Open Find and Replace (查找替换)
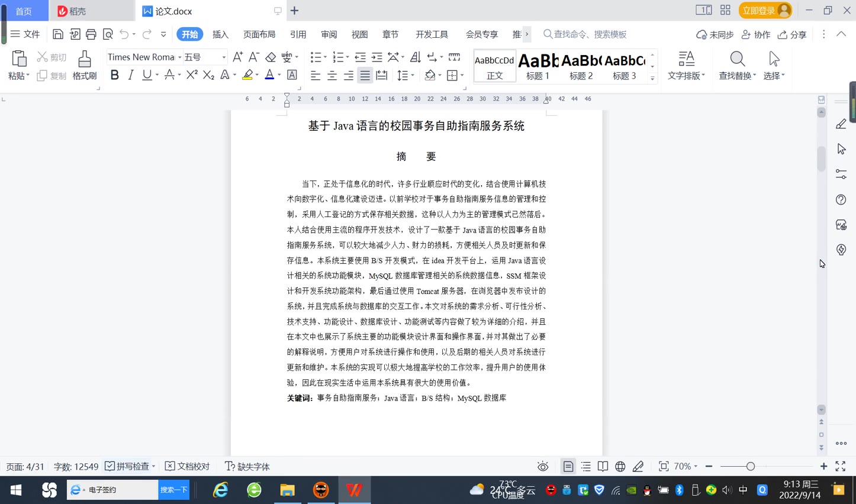The height and width of the screenshot is (504, 856). point(737,65)
